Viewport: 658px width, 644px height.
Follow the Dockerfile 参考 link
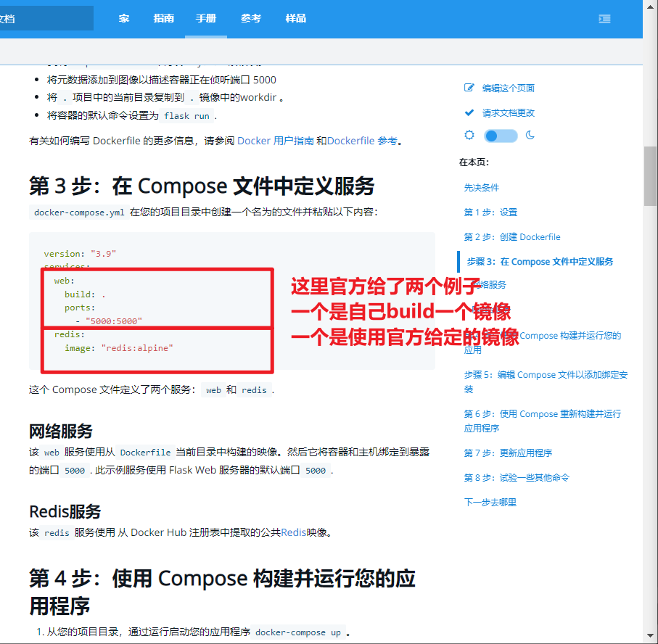point(362,141)
